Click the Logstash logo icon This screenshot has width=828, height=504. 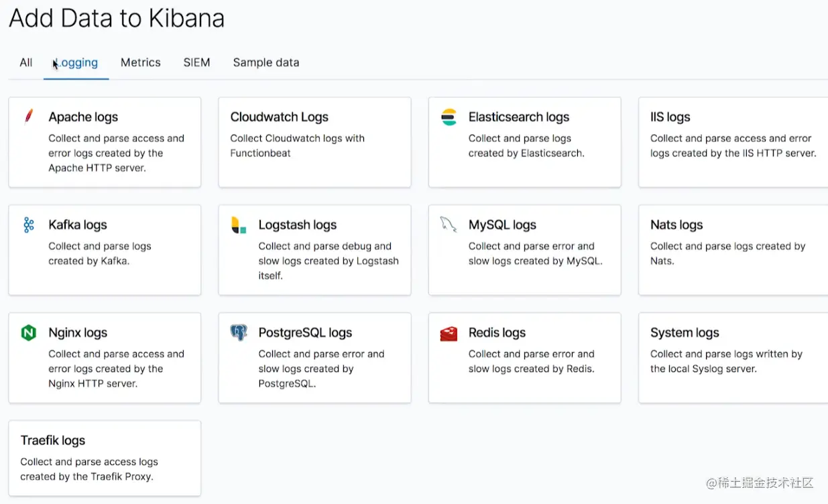point(239,225)
